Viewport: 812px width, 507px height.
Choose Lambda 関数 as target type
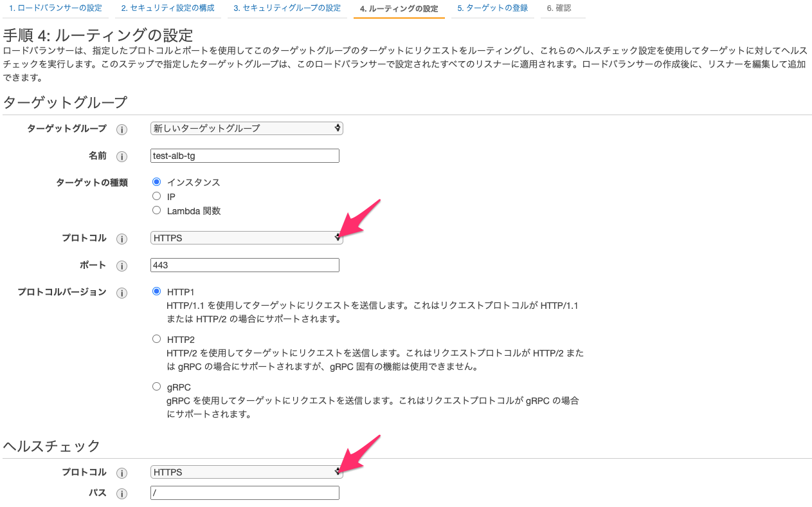click(x=156, y=210)
